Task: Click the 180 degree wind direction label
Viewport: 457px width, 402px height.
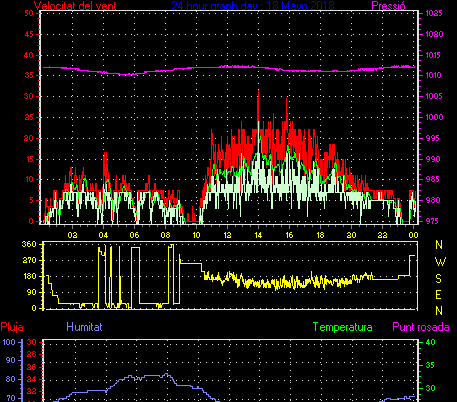Action: 29,276
